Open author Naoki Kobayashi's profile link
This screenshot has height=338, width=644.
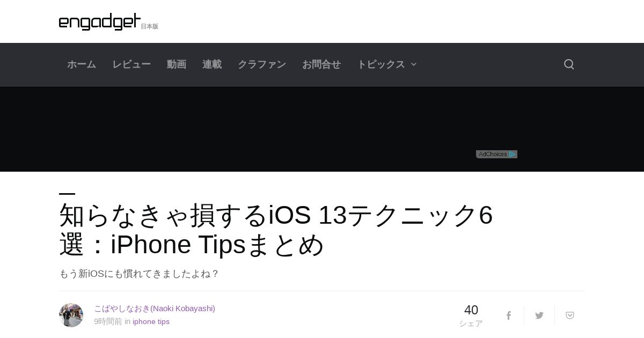coord(155,308)
